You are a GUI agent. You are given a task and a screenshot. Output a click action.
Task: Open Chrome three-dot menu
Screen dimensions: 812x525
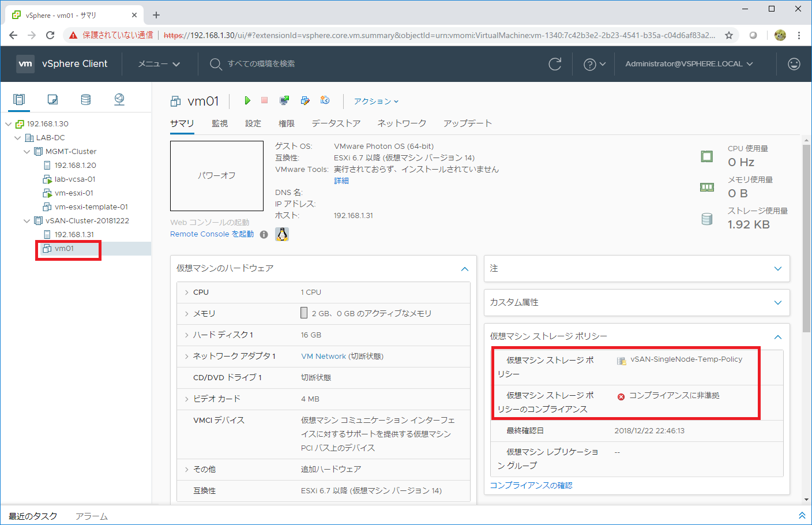pyautogui.click(x=799, y=35)
